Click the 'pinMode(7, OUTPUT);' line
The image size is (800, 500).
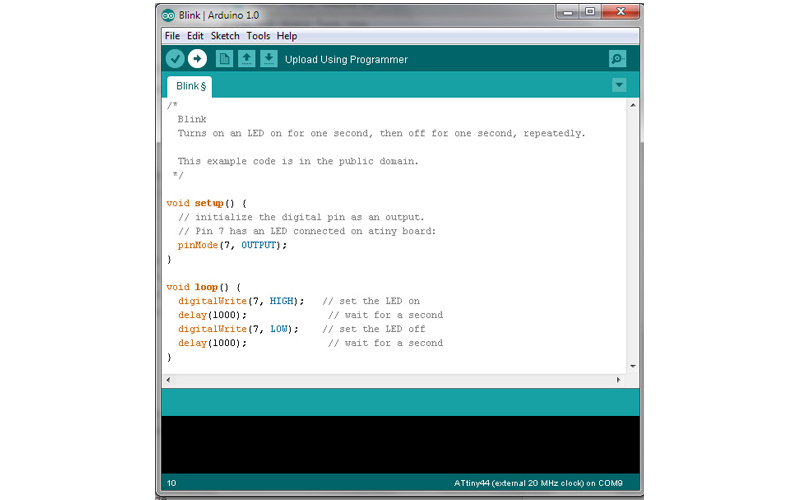232,245
